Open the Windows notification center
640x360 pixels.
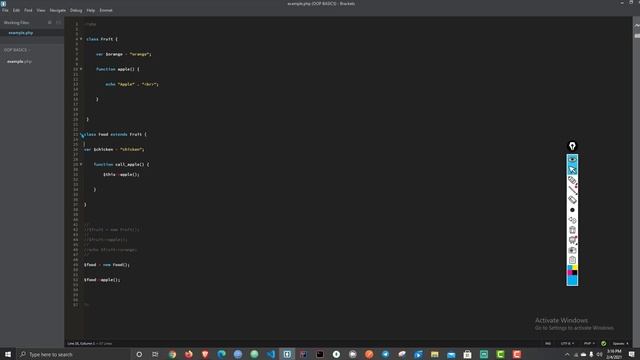[x=632, y=354]
